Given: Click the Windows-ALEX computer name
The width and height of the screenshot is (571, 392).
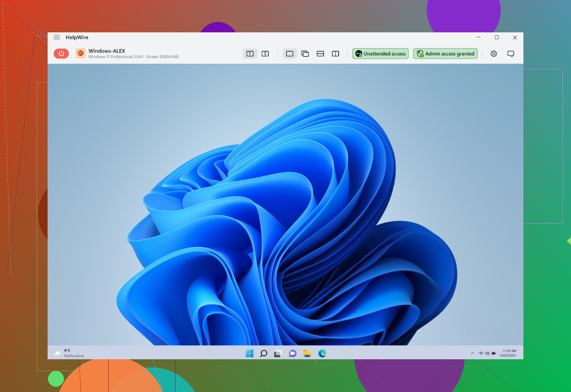Looking at the screenshot, I should (107, 51).
